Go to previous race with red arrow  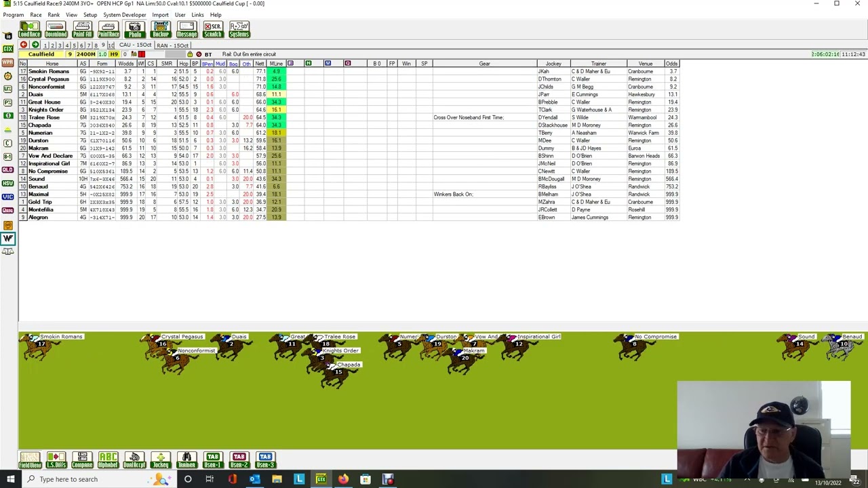click(24, 45)
